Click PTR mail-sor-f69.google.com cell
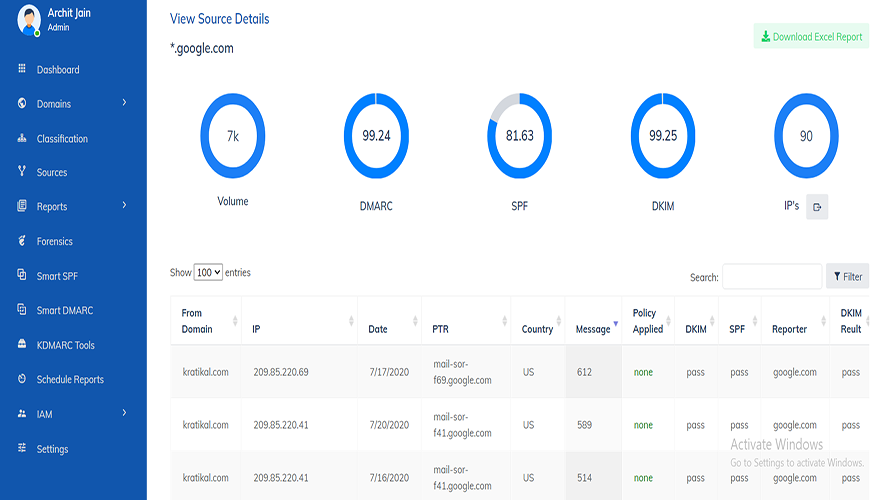This screenshot has height=500, width=890. [462, 372]
